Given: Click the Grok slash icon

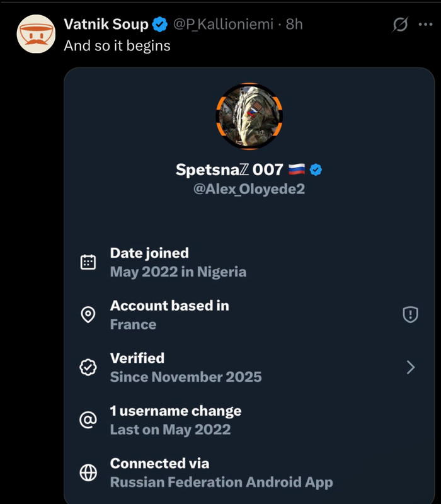Looking at the screenshot, I should [399, 25].
